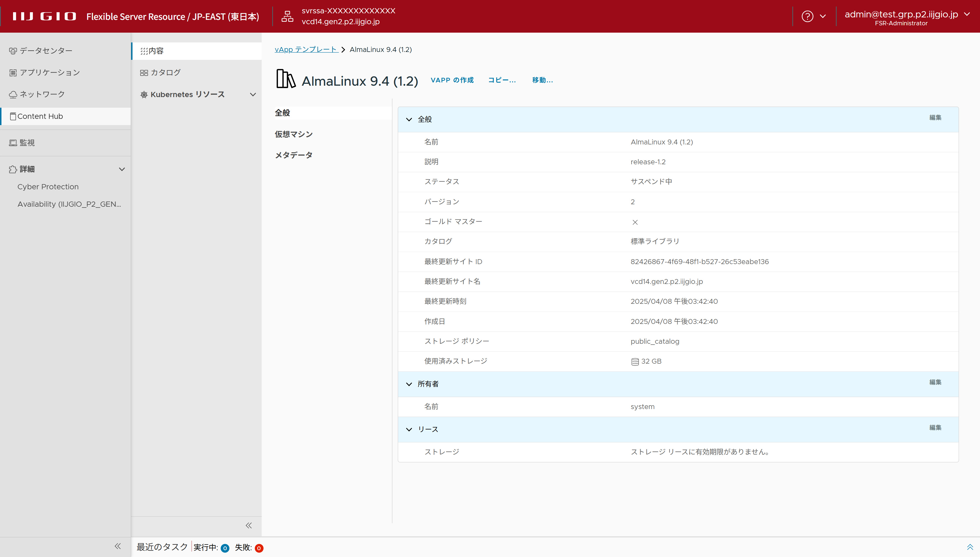Viewport: 980px width, 557px height.
Task: Click VAPP の作成 button
Action: tap(452, 80)
